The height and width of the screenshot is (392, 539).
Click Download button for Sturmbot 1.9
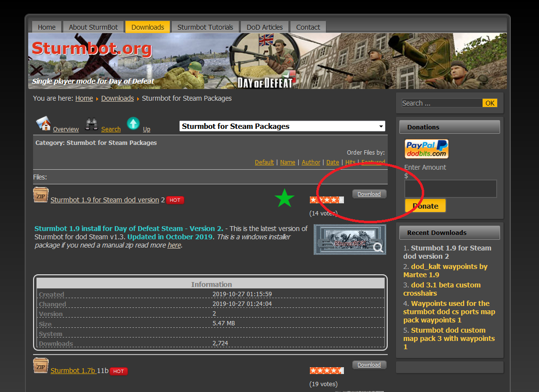tap(369, 194)
